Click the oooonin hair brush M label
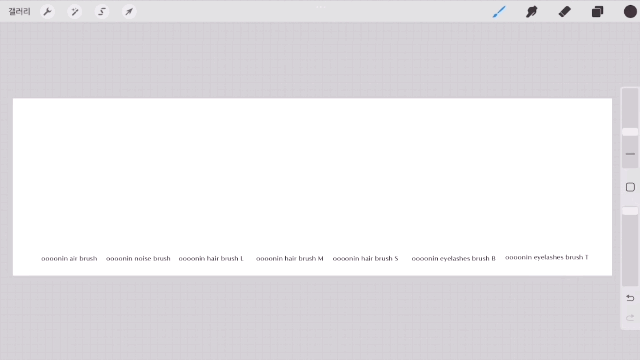640x360 pixels. (x=289, y=258)
